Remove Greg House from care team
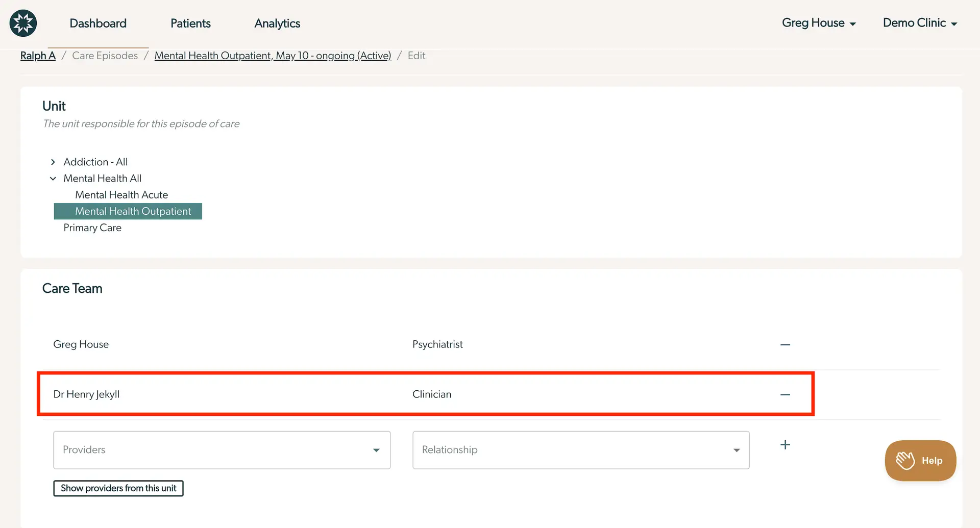 pos(785,345)
